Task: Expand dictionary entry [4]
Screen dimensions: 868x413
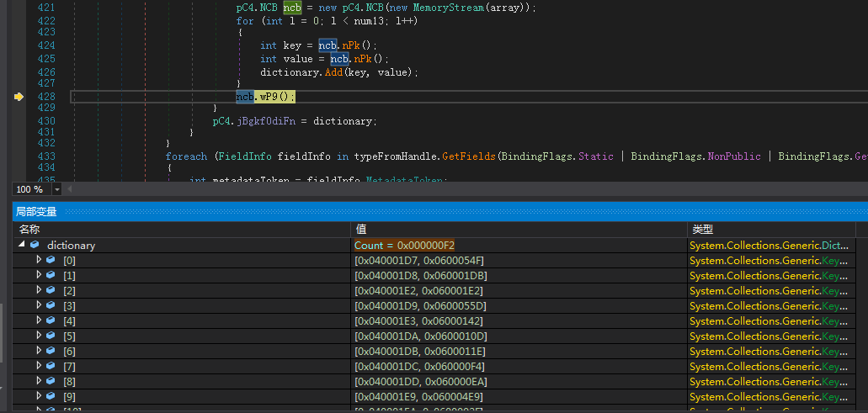Action: (x=39, y=320)
